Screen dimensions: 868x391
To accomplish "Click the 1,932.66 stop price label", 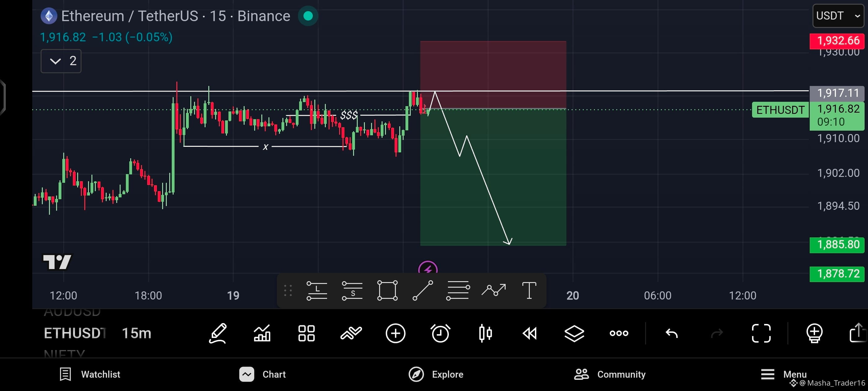I will tap(837, 41).
